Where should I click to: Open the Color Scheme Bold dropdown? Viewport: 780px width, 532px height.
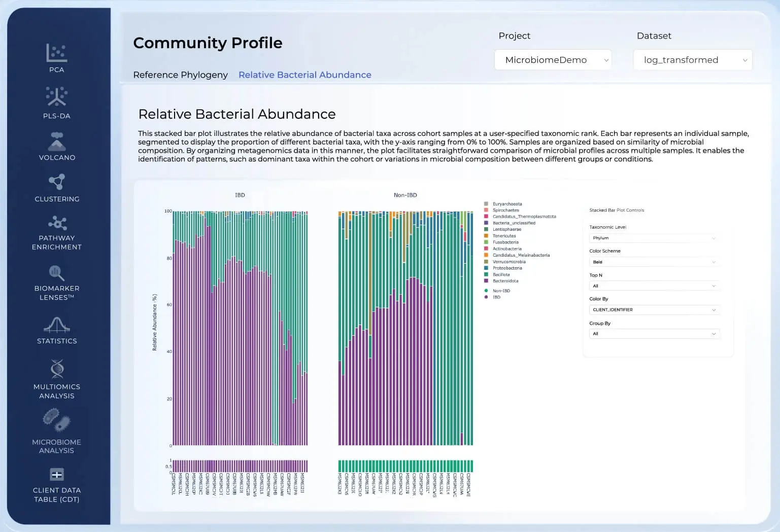coord(654,262)
